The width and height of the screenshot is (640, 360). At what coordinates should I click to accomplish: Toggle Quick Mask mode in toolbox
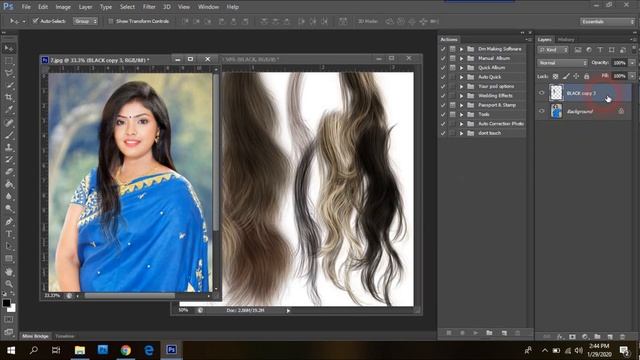point(9,320)
